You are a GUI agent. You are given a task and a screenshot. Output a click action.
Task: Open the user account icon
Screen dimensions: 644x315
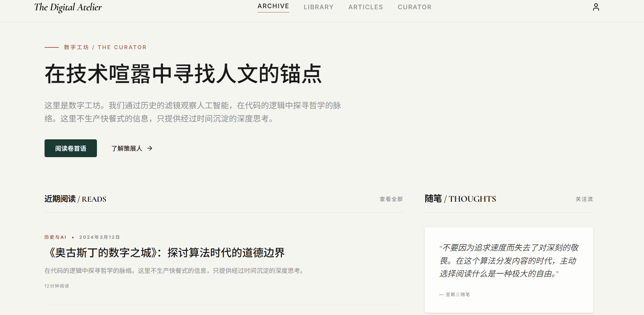(x=596, y=7)
